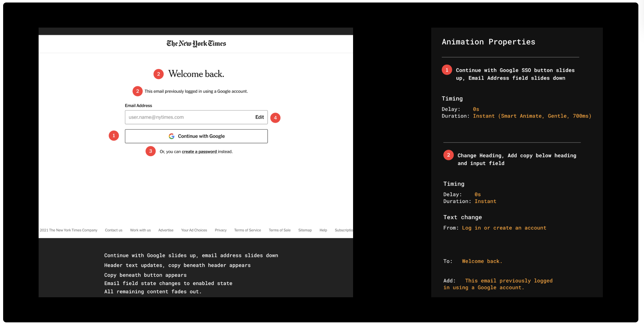The height and width of the screenshot is (328, 644).
Task: Open Sitemap footer link
Action: point(305,230)
